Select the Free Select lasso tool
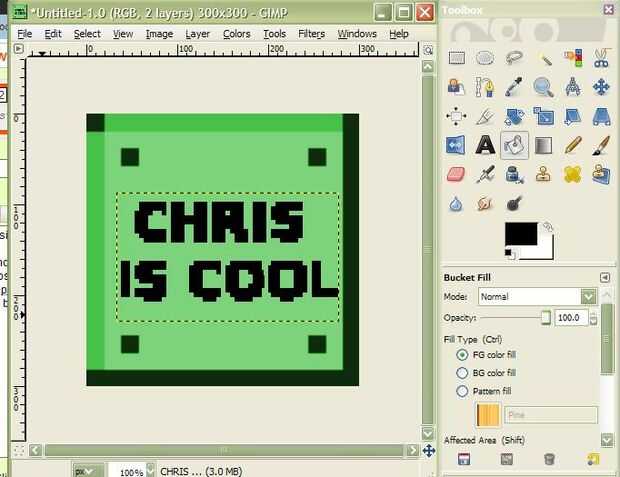620x477 pixels. (x=514, y=58)
